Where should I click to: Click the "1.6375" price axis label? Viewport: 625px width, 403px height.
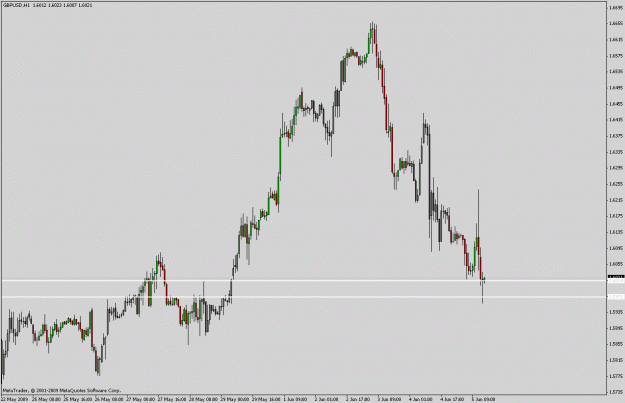(x=616, y=136)
